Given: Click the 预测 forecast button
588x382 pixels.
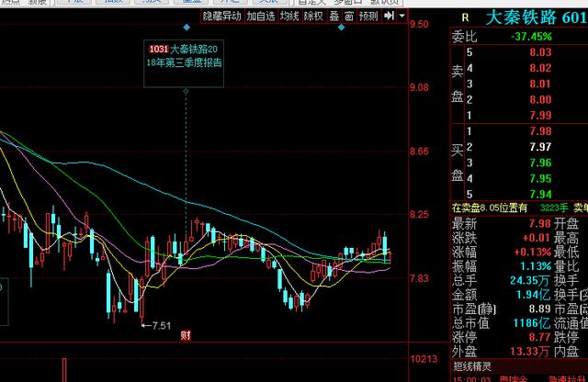Looking at the screenshot, I should (368, 16).
